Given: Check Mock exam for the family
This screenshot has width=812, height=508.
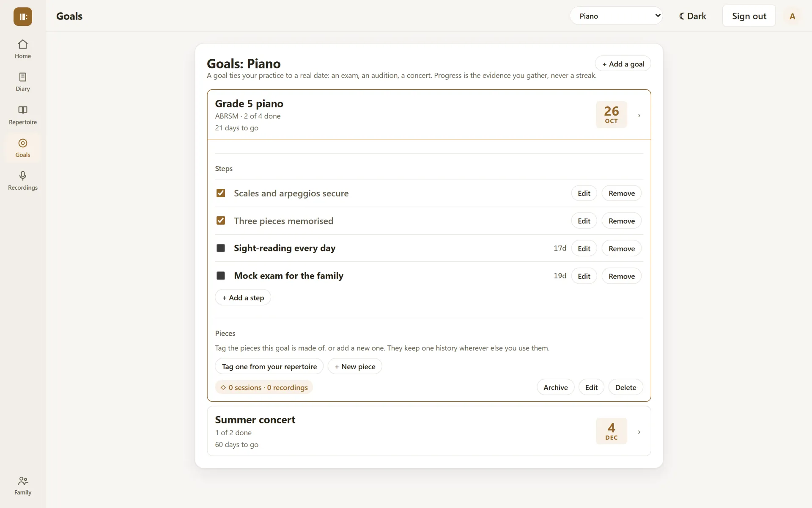Looking at the screenshot, I should pyautogui.click(x=221, y=276).
